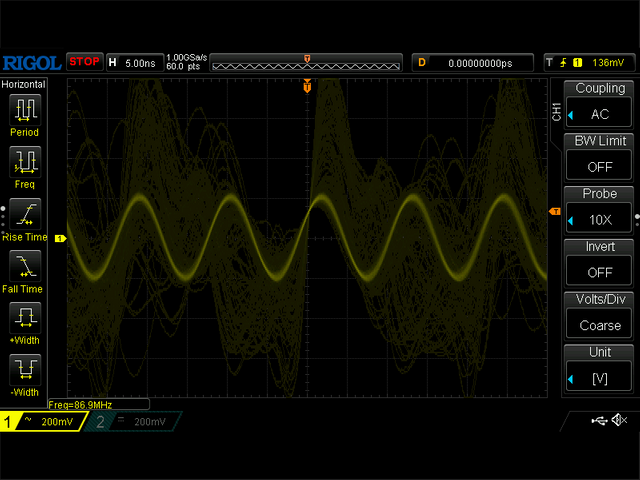Click the USB connection status icon
640x480 pixels.
599,421
